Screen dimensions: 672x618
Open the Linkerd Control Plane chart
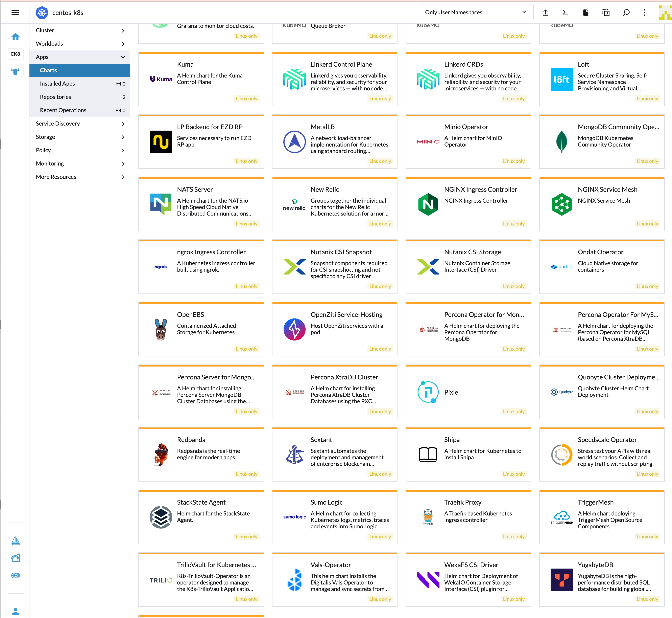click(335, 79)
